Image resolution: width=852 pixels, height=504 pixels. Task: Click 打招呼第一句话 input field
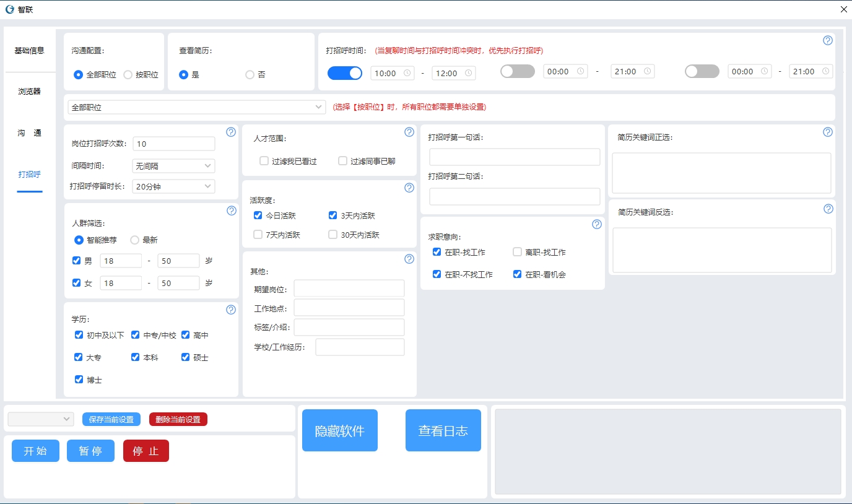515,157
